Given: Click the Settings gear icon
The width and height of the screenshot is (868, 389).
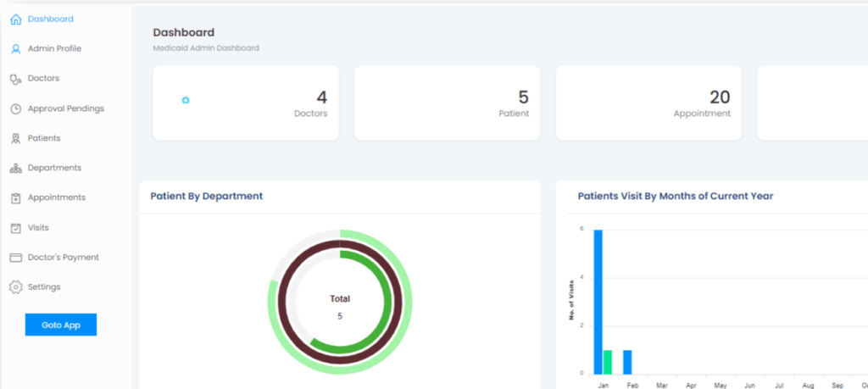Looking at the screenshot, I should coord(15,287).
